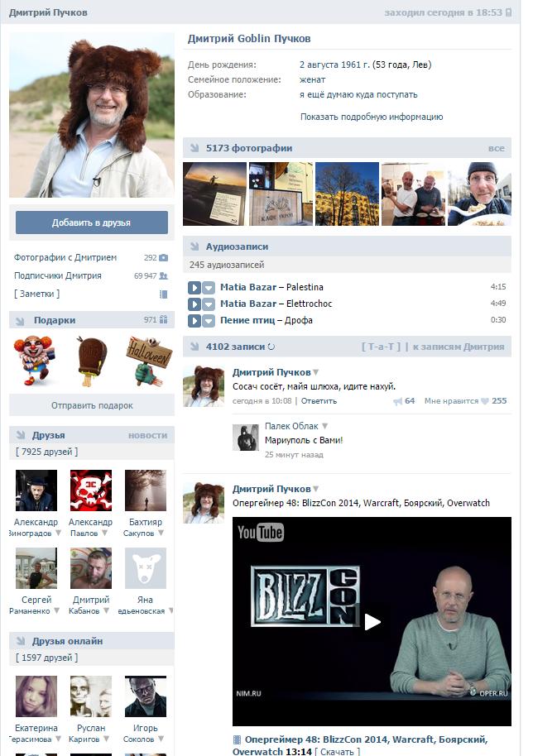The image size is (533, 756).
Task: Open новости link in Друзья header
Action: [147, 435]
